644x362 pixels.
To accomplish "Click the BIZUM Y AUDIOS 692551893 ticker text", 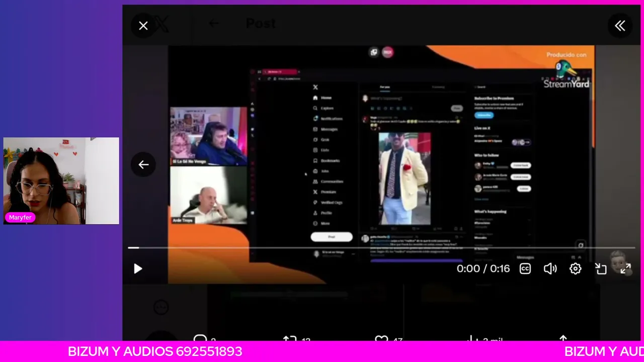I will 155,351.
